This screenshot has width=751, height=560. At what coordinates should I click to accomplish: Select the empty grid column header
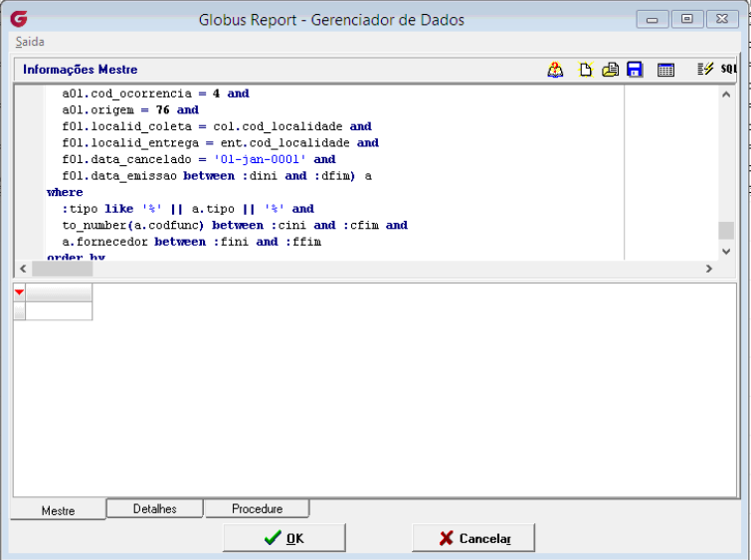[x=59, y=292]
